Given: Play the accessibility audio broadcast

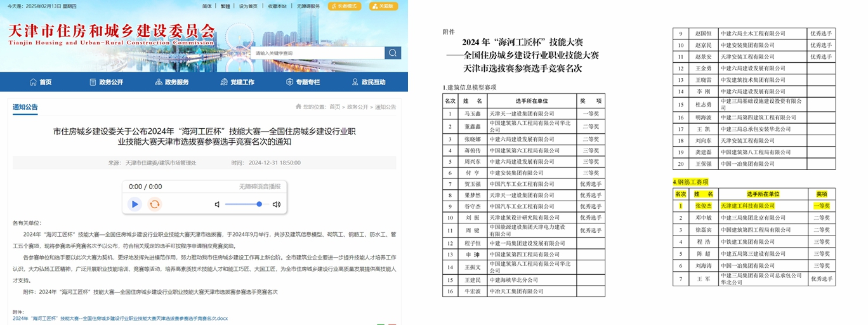Looking at the screenshot, I should click(135, 204).
